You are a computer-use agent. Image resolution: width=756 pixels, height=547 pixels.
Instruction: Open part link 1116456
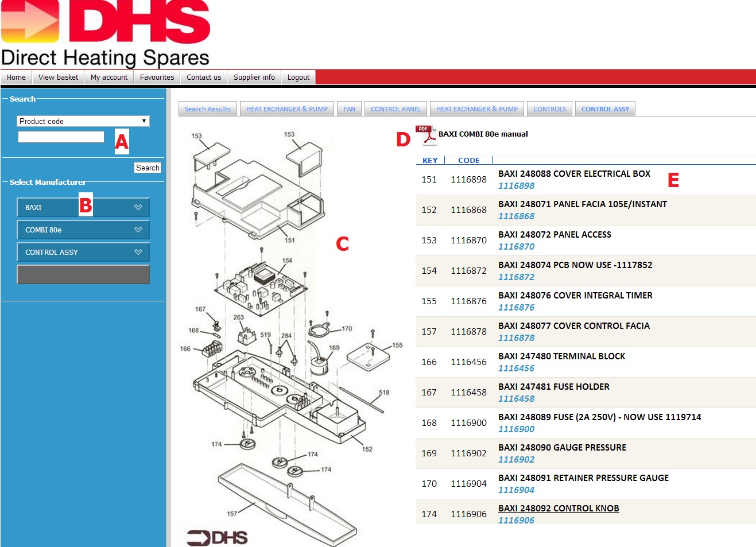pyautogui.click(x=516, y=368)
